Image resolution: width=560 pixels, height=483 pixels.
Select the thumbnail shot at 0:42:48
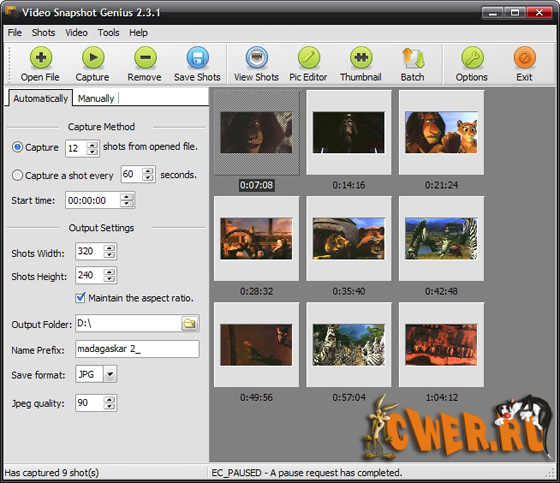pyautogui.click(x=441, y=239)
